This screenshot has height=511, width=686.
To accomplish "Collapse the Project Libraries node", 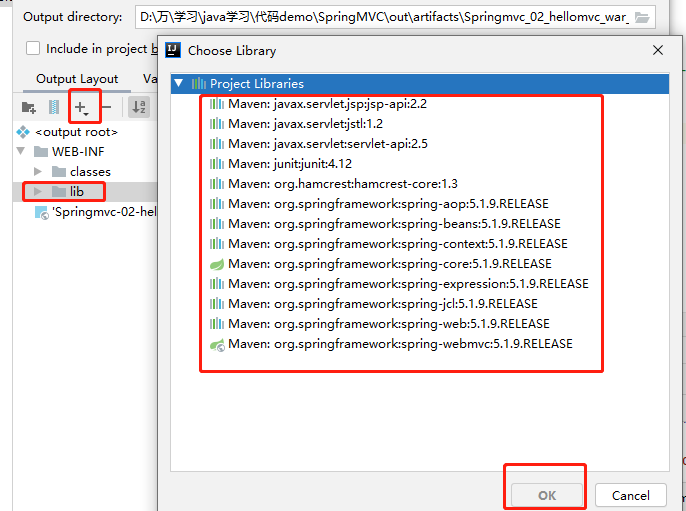I will 178,83.
